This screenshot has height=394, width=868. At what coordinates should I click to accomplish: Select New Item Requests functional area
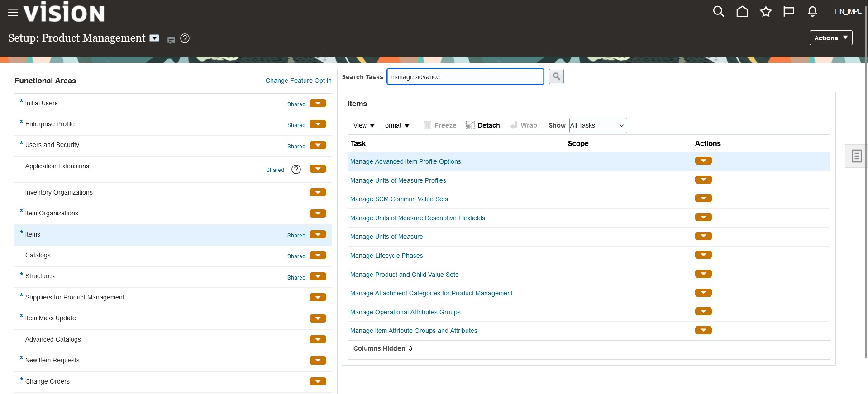tap(52, 360)
